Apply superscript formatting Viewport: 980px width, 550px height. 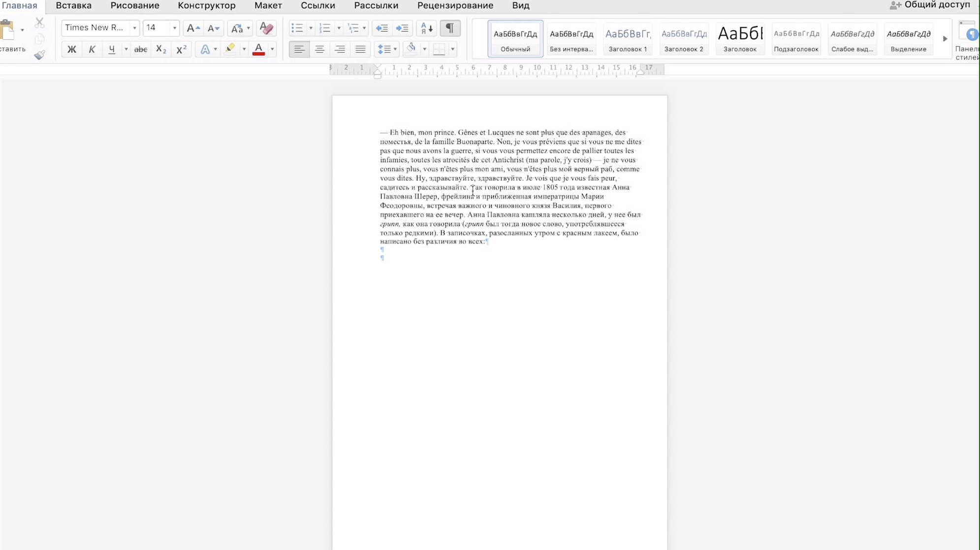point(181,49)
